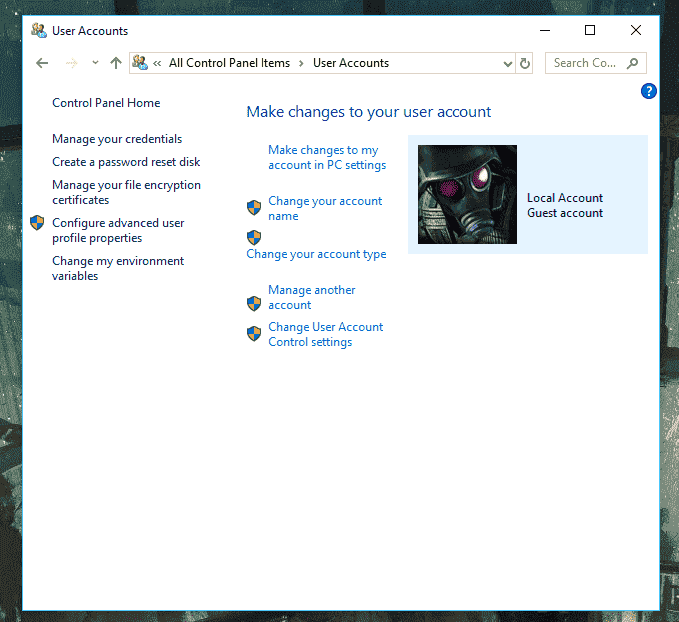679x622 pixels.
Task: Select Change your account name
Action: click(x=325, y=208)
